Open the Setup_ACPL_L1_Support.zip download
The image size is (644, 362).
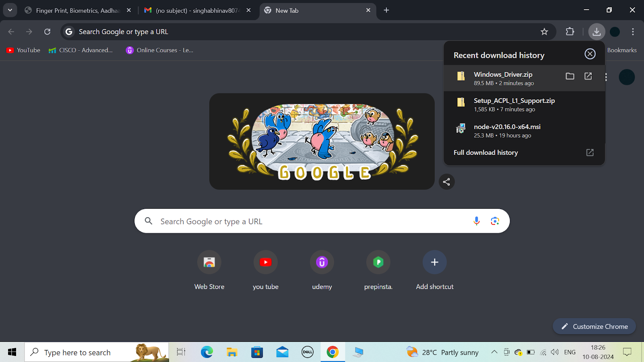[x=524, y=105]
